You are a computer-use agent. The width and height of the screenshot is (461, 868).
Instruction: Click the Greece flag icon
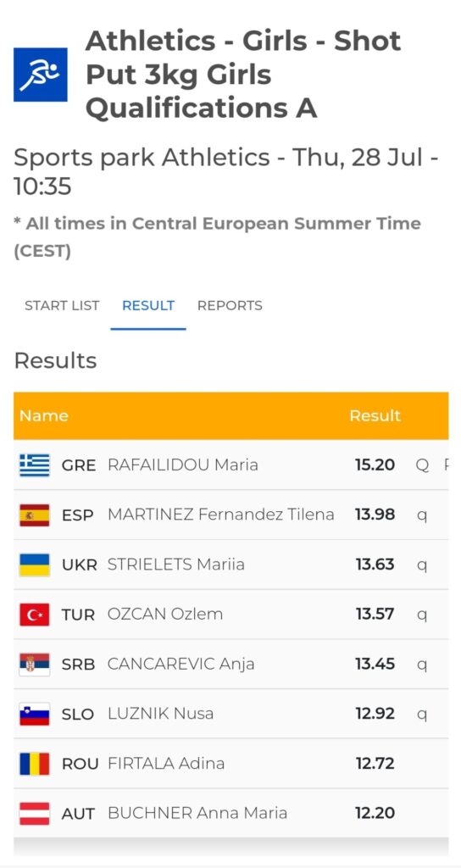(x=35, y=465)
